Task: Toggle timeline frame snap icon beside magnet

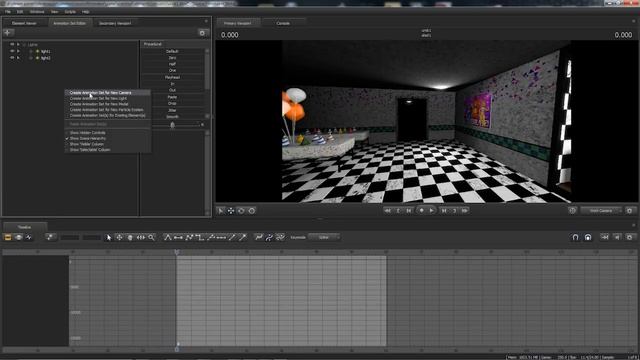Action: coord(588,237)
